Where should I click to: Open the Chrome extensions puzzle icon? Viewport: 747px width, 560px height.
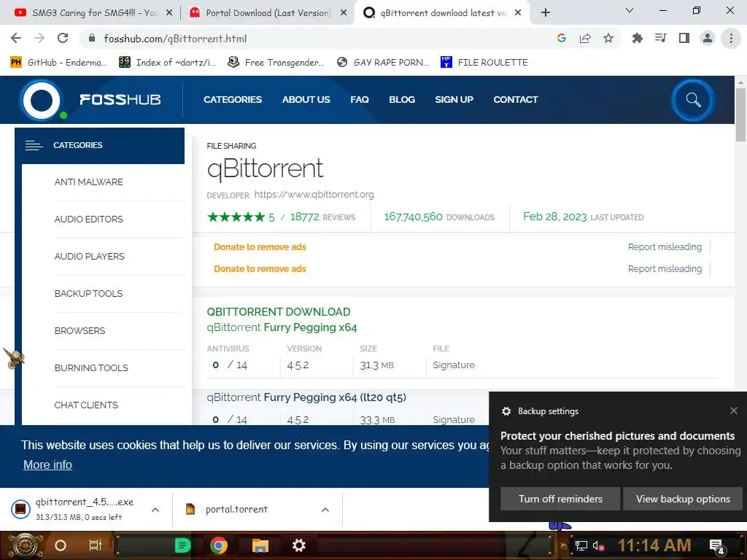[x=637, y=39]
